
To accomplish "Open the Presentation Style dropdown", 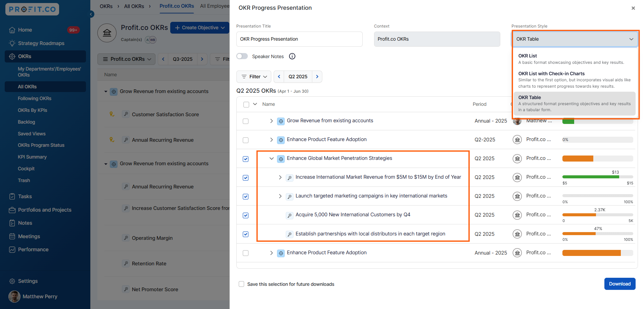I will (x=574, y=39).
